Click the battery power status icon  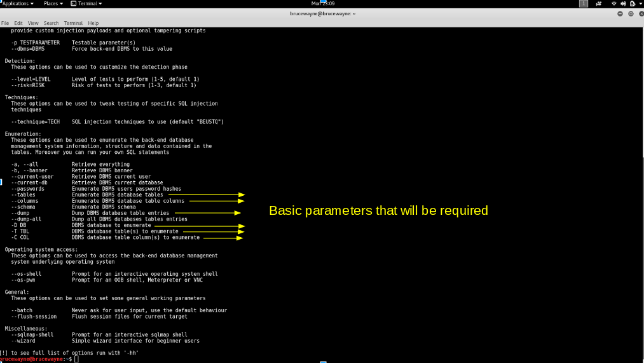point(633,4)
